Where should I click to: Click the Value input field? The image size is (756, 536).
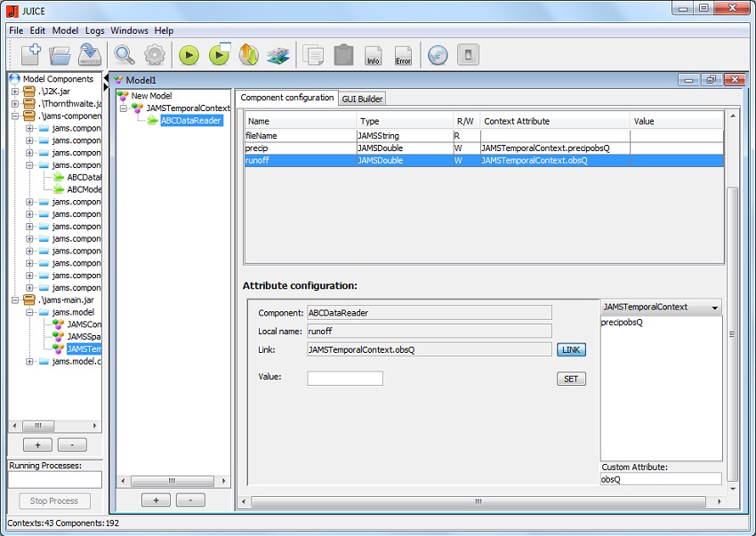click(345, 379)
